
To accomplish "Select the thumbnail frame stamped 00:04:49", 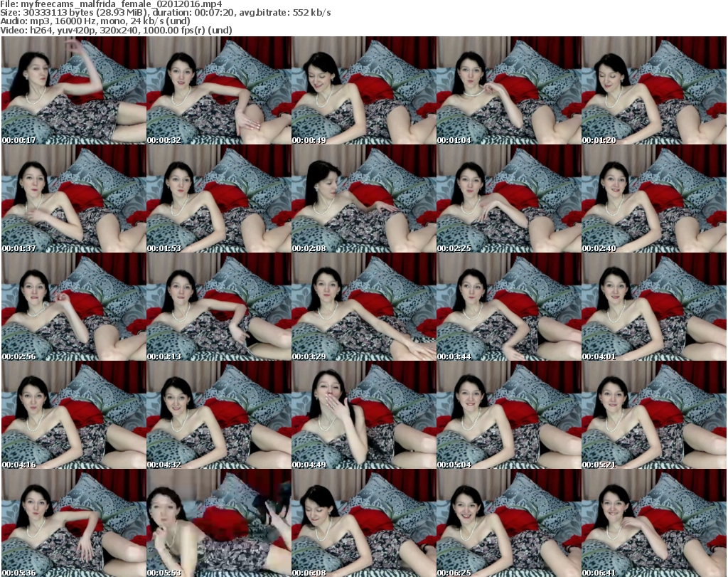I will point(363,415).
